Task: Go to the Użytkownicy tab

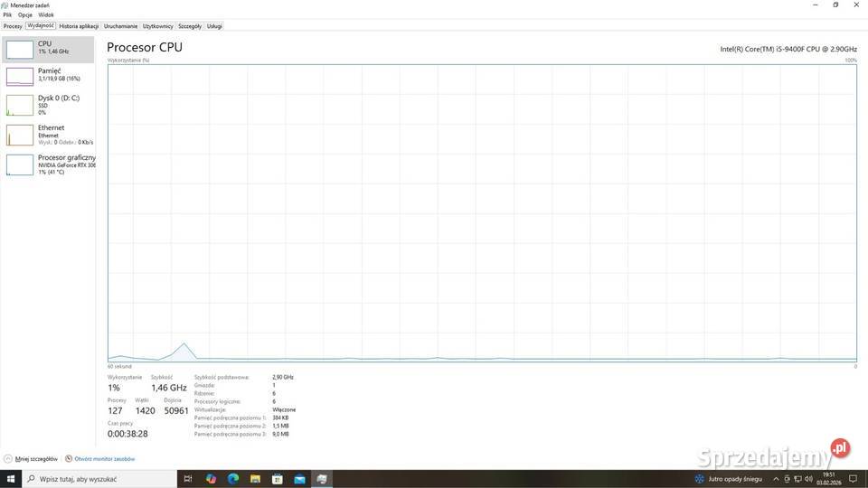Action: 157,26
